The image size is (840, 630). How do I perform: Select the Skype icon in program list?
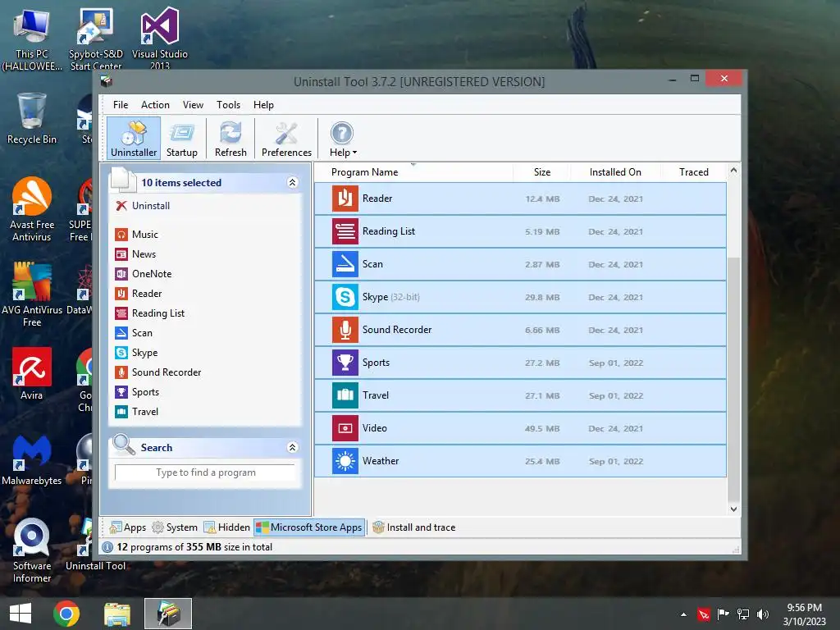[x=345, y=297]
